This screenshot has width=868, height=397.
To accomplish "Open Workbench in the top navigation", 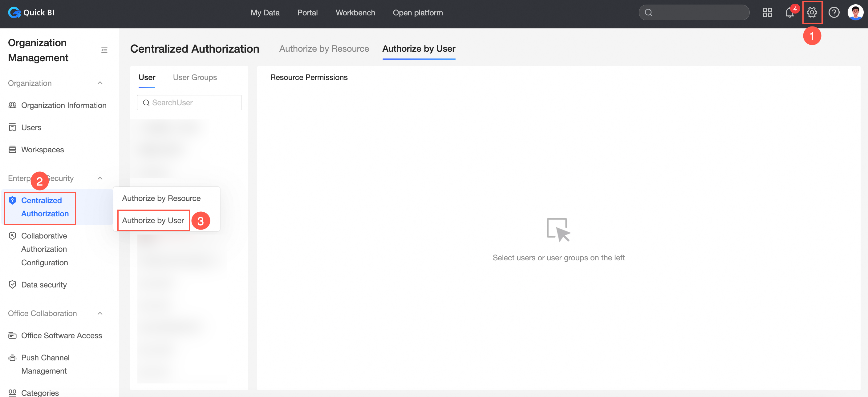I will coord(355,12).
